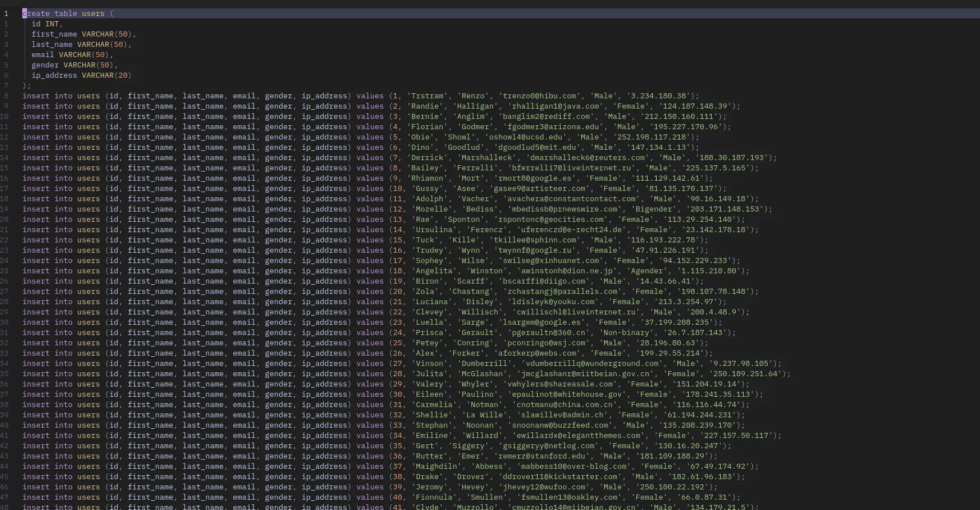Screen dimensions: 980x510
Task: Click email 'gasee9@artisteer.com'
Action: [539, 188]
